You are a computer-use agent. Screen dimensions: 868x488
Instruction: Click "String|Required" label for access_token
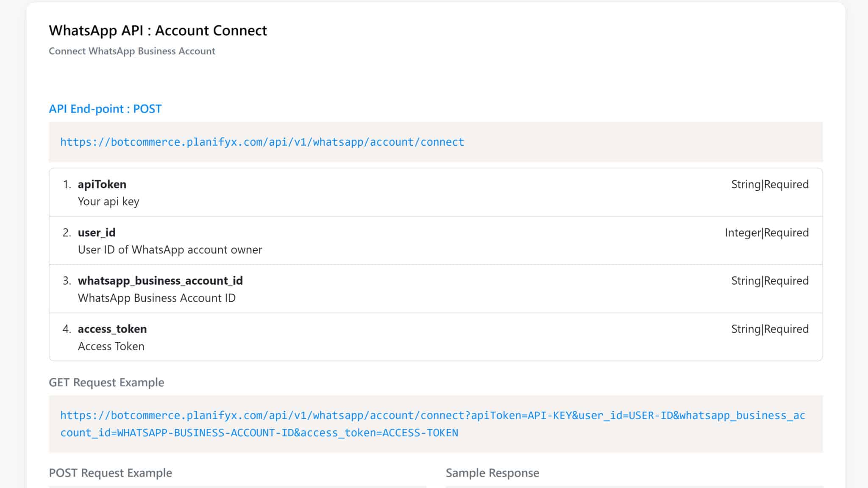pos(770,329)
